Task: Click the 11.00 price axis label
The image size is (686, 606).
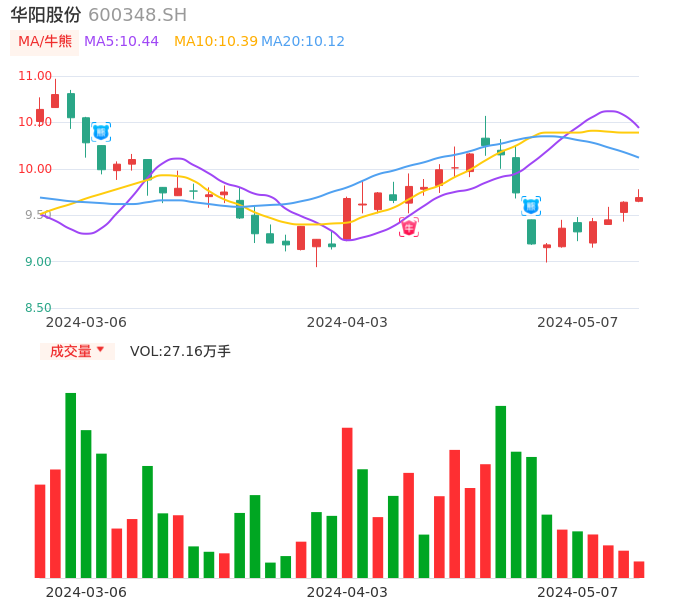Action: click(x=35, y=76)
